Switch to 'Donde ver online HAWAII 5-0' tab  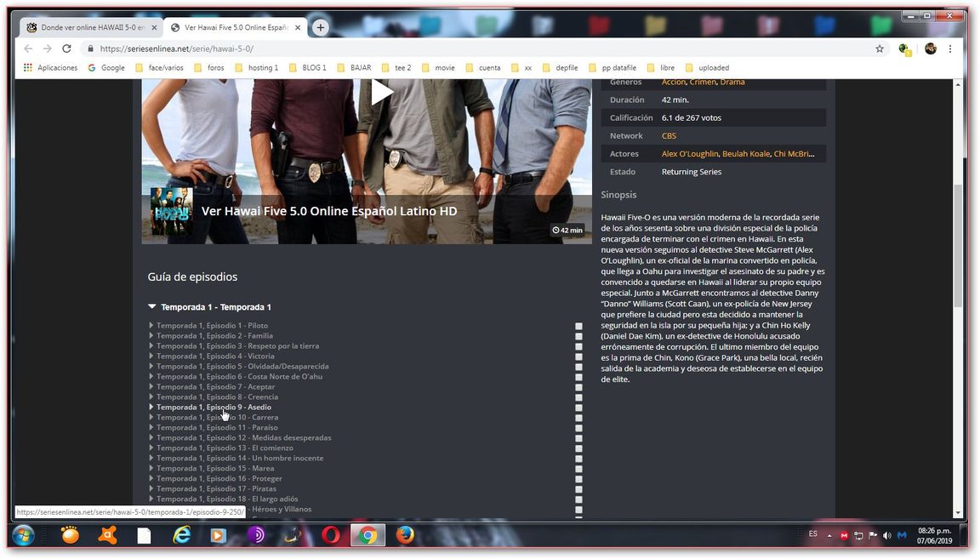click(93, 27)
